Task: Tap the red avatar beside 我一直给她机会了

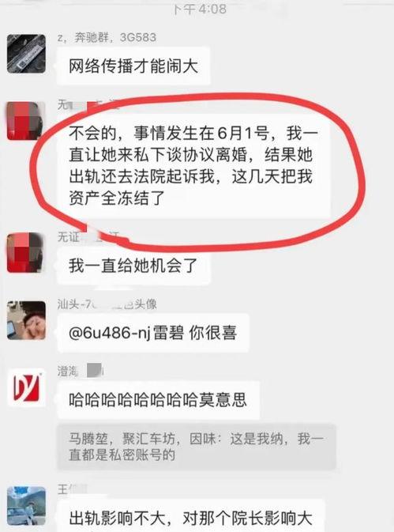Action: [26, 252]
